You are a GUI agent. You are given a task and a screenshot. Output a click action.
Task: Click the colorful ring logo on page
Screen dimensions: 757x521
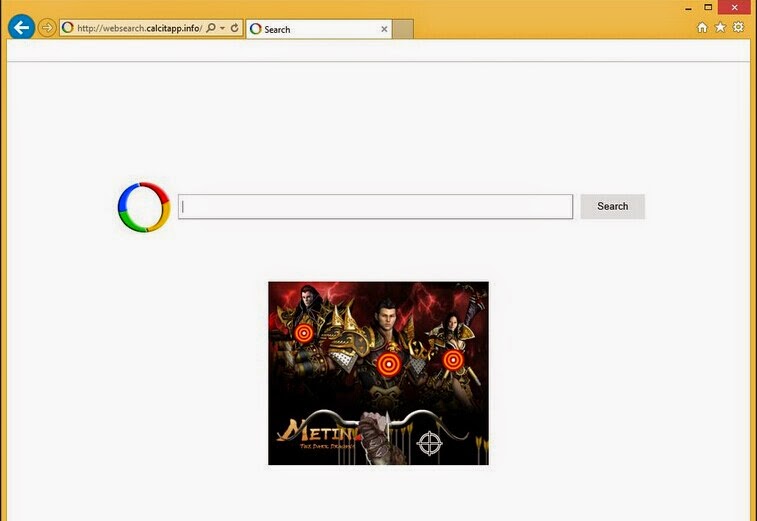[x=144, y=207]
